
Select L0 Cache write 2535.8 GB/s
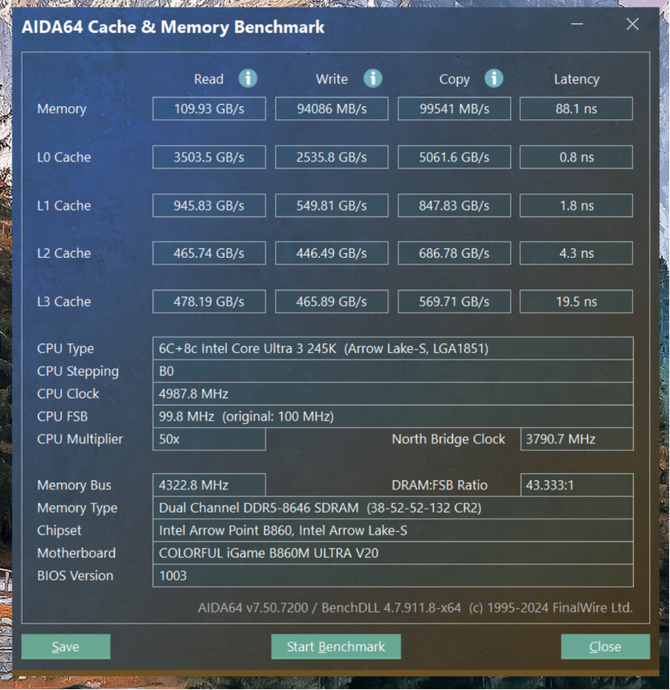(x=332, y=157)
